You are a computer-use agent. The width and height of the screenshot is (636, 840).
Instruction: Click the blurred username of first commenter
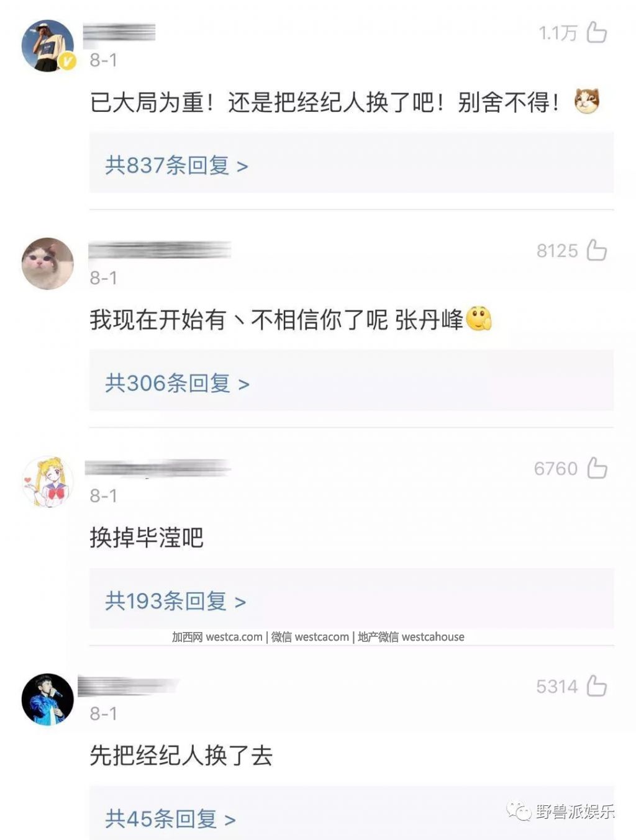(x=119, y=32)
